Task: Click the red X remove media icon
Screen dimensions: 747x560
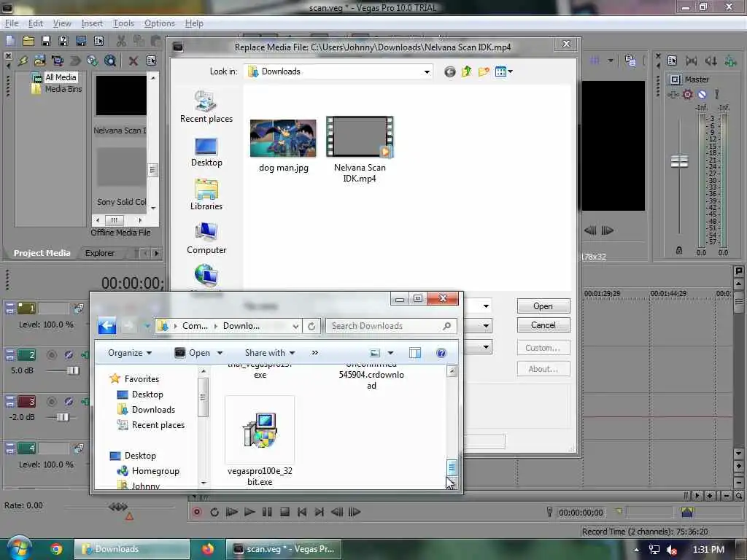Action: click(x=133, y=61)
